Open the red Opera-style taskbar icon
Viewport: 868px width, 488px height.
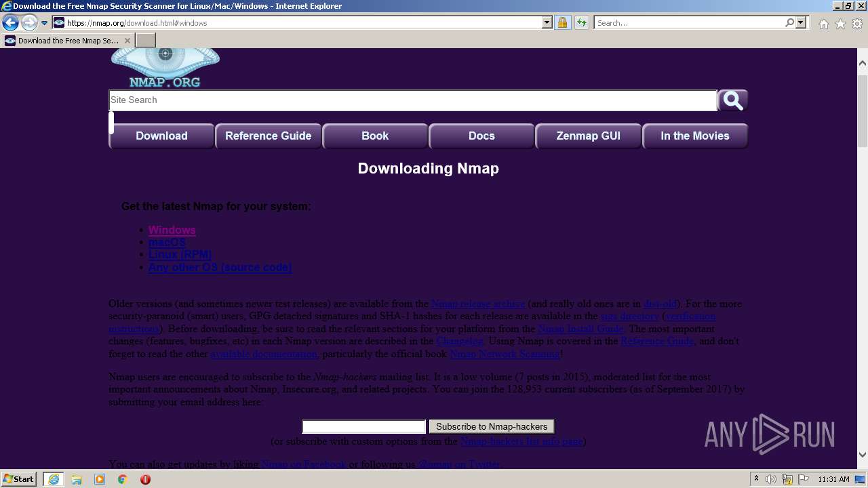(x=145, y=479)
